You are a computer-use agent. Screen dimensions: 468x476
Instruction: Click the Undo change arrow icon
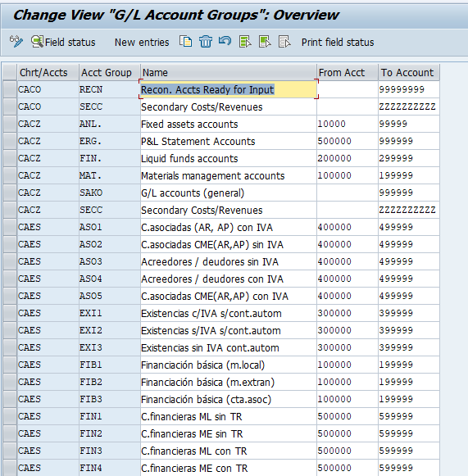coord(225,41)
